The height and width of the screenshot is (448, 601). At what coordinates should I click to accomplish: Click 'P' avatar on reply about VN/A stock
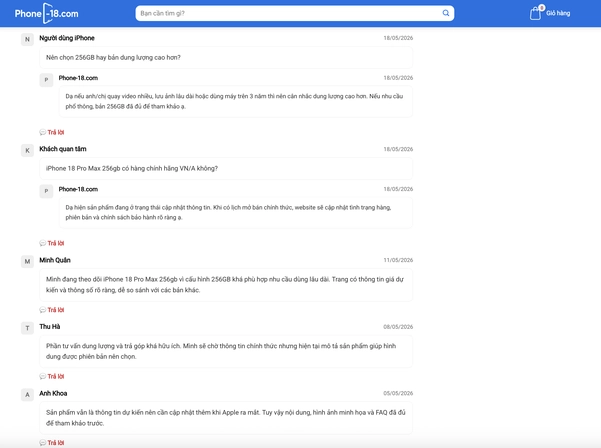(x=46, y=191)
